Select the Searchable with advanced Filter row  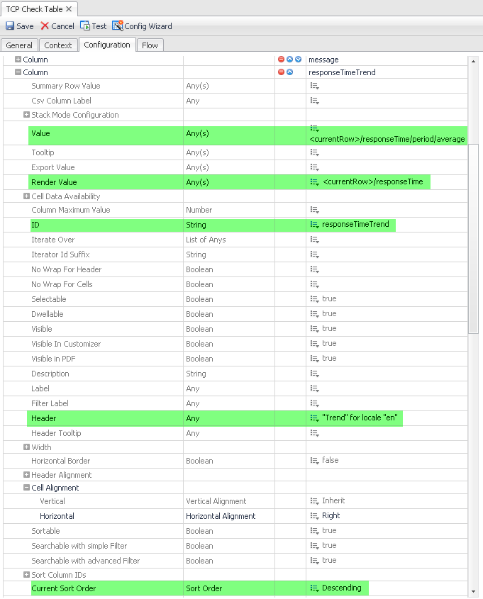pos(235,561)
